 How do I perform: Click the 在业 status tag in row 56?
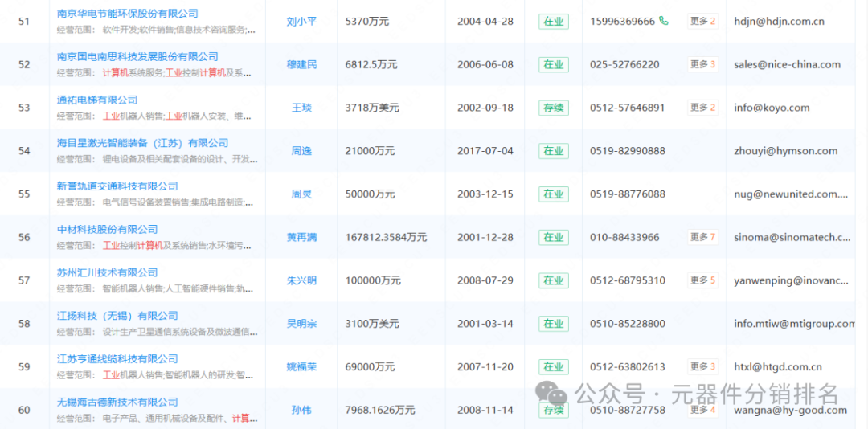(x=554, y=238)
